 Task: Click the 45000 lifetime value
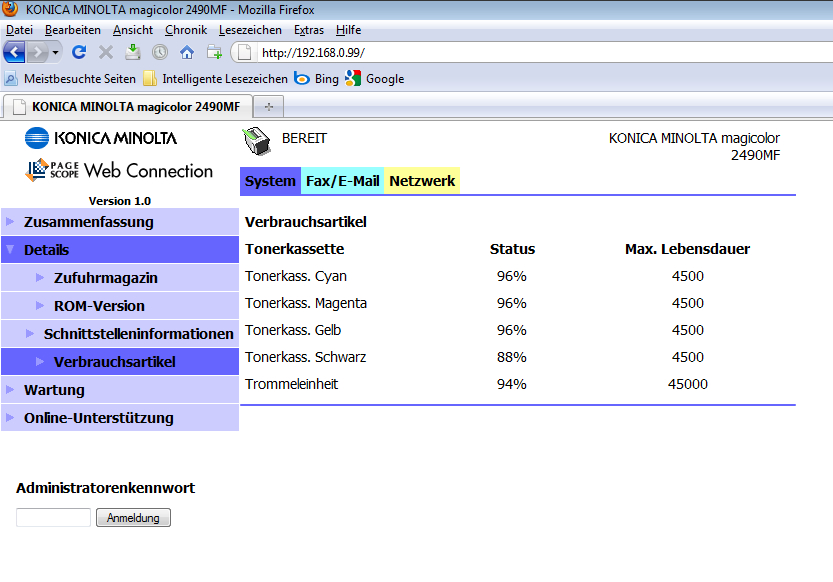point(687,384)
